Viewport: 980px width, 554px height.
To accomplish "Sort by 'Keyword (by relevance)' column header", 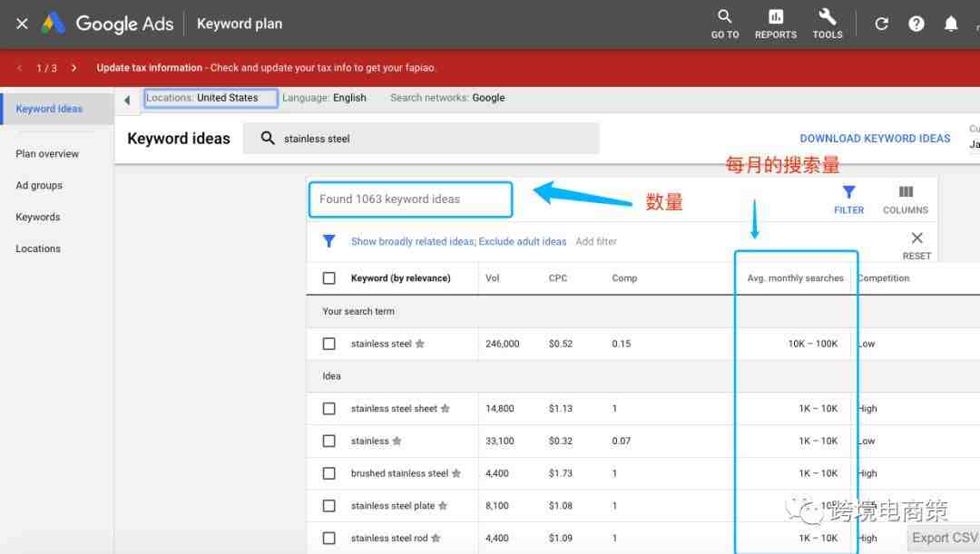I will [x=401, y=278].
